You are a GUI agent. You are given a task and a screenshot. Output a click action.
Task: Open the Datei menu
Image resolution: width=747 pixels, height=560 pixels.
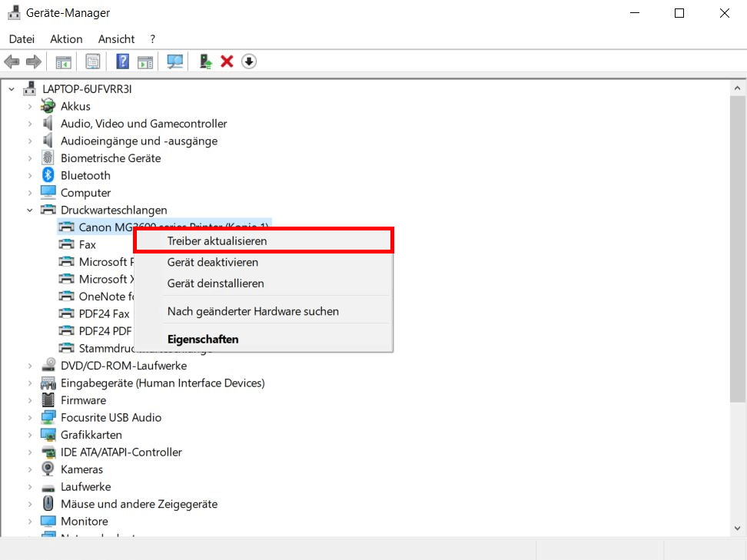pyautogui.click(x=22, y=39)
